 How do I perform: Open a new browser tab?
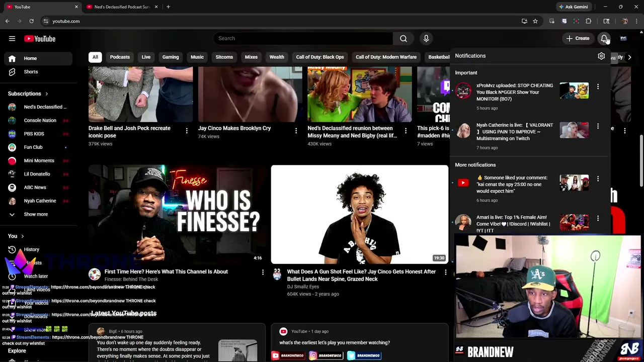[168, 7]
